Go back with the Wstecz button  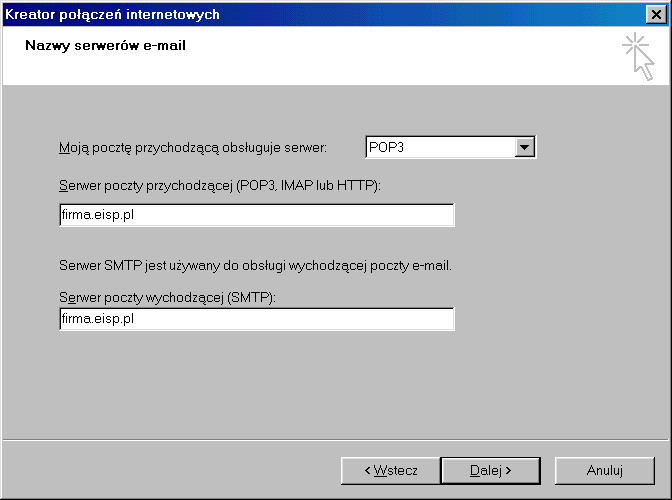tap(390, 470)
